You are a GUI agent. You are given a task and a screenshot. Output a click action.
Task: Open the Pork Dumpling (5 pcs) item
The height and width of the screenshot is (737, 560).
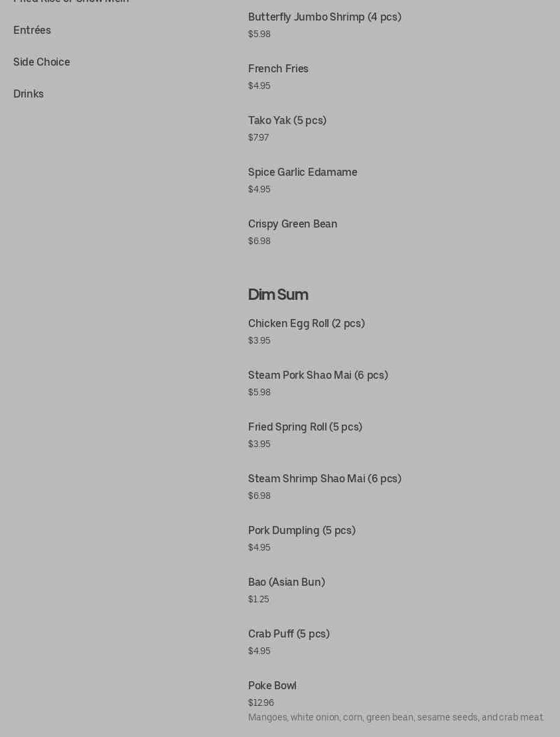click(301, 531)
